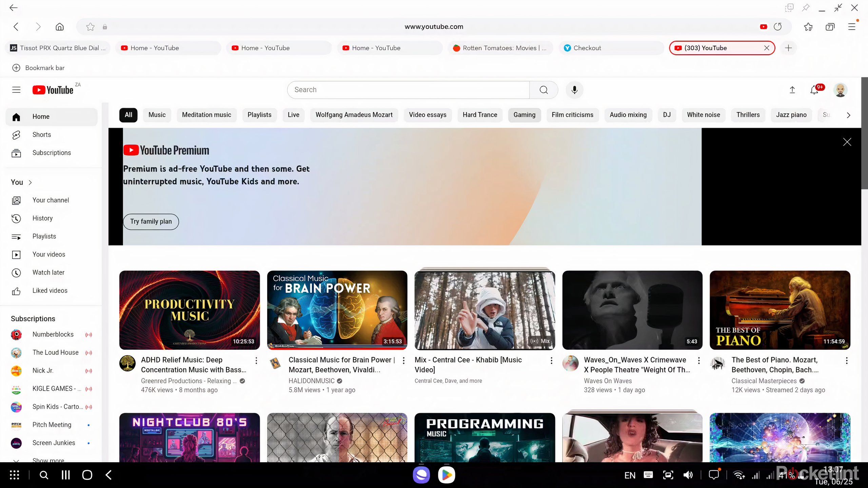Select the Gaming filter chip
The height and width of the screenshot is (488, 868).
click(x=524, y=115)
